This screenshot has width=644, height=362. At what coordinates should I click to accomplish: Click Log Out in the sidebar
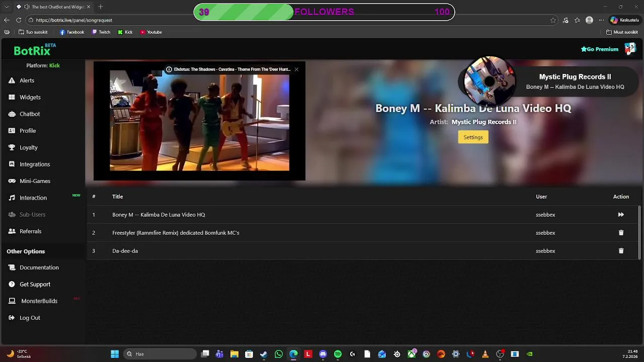tap(24, 318)
